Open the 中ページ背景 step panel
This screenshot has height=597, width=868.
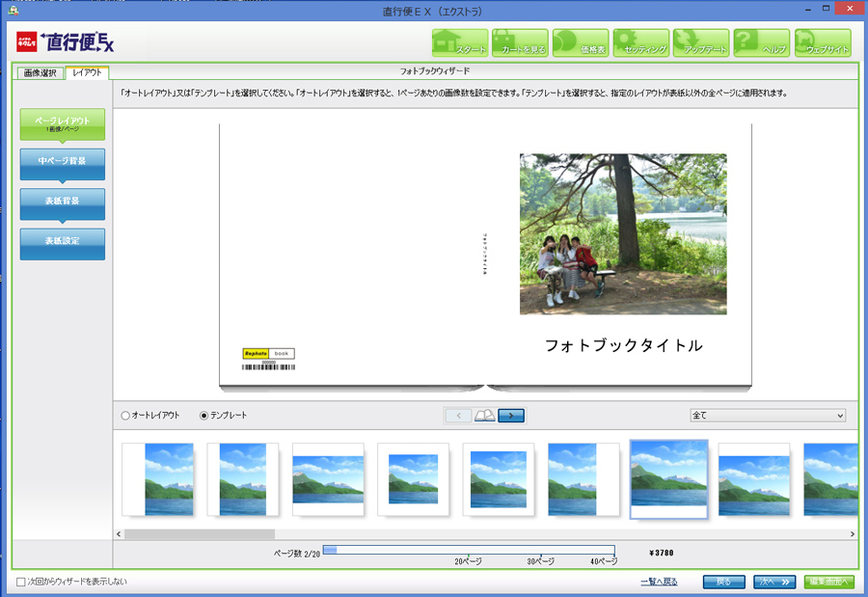click(62, 162)
